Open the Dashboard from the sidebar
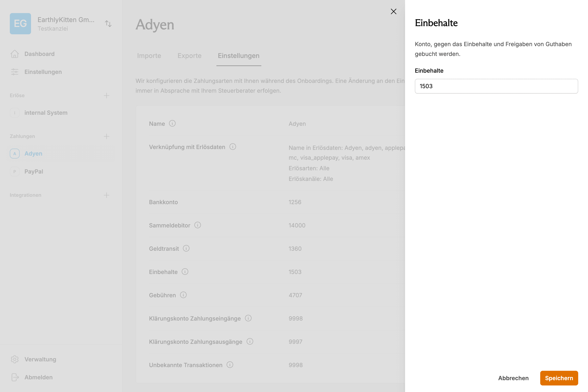This screenshot has height=392, width=588. (39, 54)
